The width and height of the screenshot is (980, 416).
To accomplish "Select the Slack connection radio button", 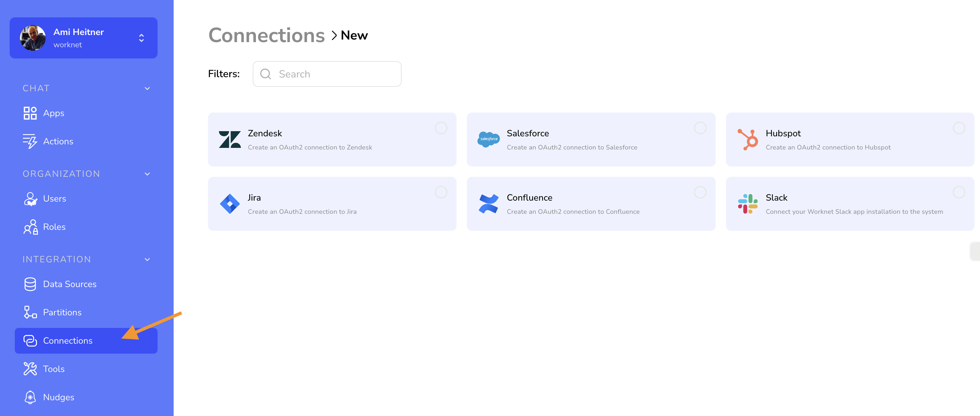I will coord(959,193).
